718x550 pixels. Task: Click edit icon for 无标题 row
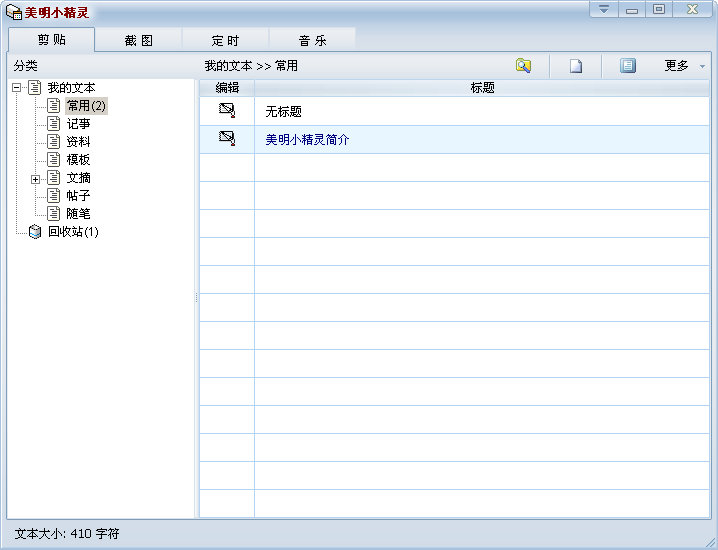227,111
